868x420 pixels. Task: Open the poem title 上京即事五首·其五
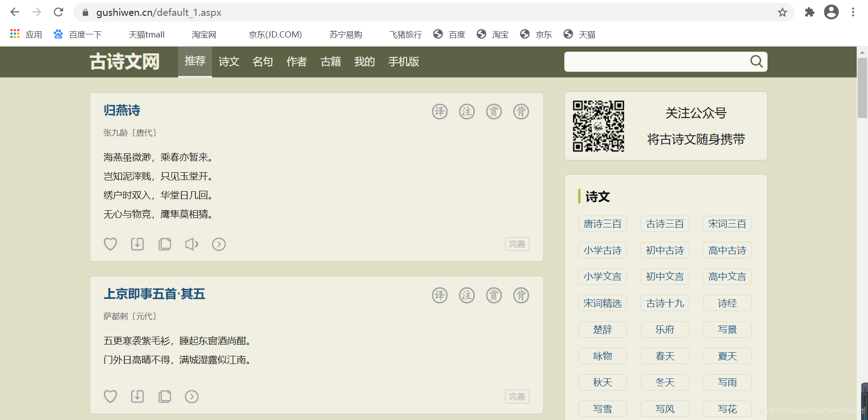pyautogui.click(x=154, y=294)
